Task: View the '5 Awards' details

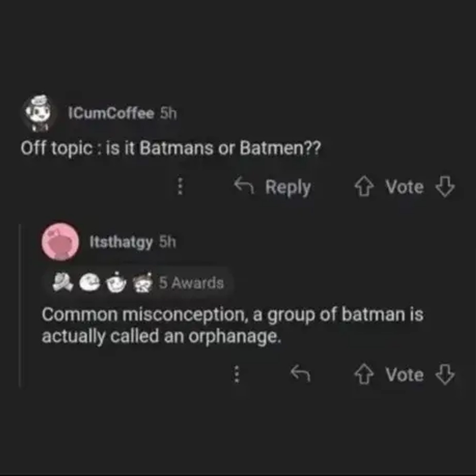Action: [191, 283]
